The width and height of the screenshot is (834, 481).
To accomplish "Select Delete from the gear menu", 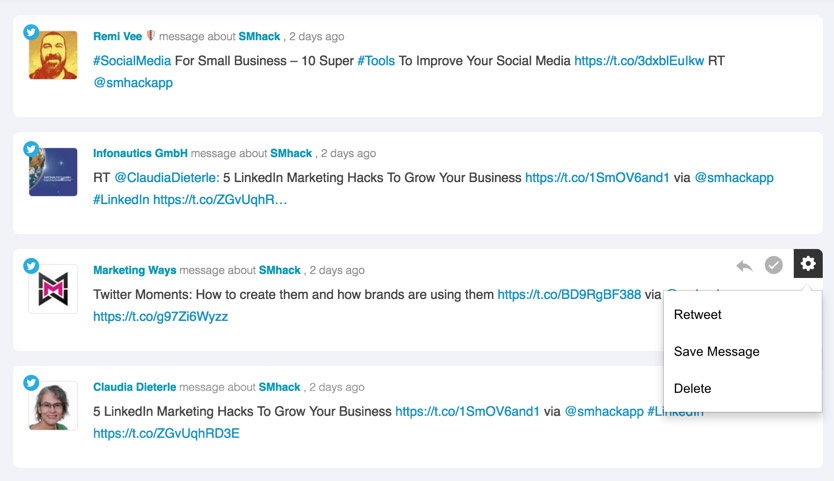I will click(692, 388).
